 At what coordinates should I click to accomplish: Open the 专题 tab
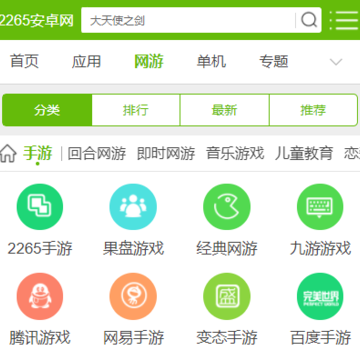[274, 62]
